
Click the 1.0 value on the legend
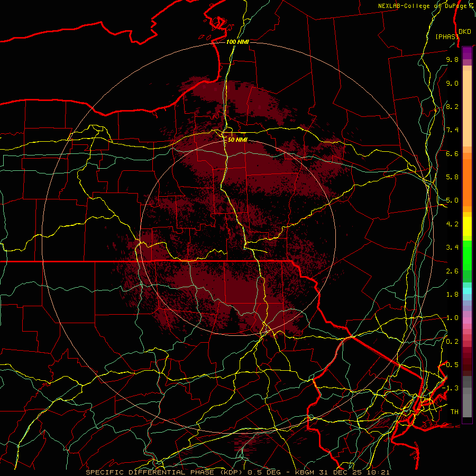click(452, 318)
